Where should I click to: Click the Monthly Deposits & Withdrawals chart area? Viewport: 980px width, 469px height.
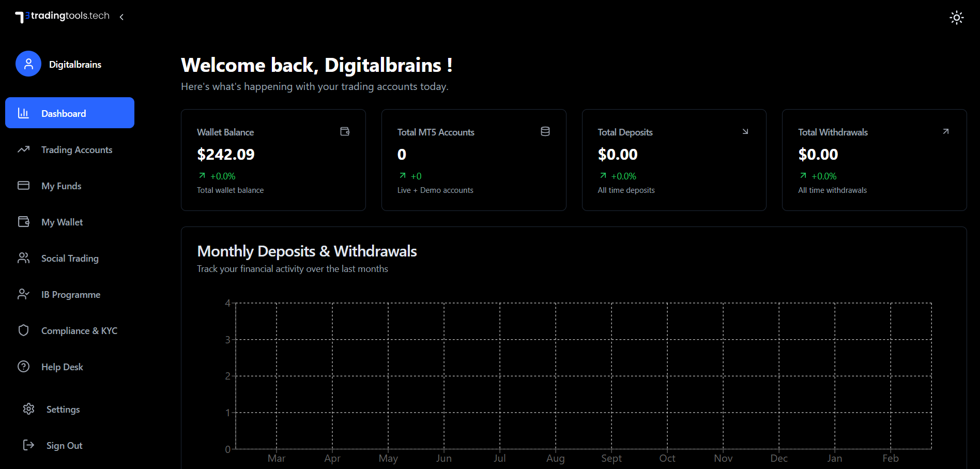point(583,376)
